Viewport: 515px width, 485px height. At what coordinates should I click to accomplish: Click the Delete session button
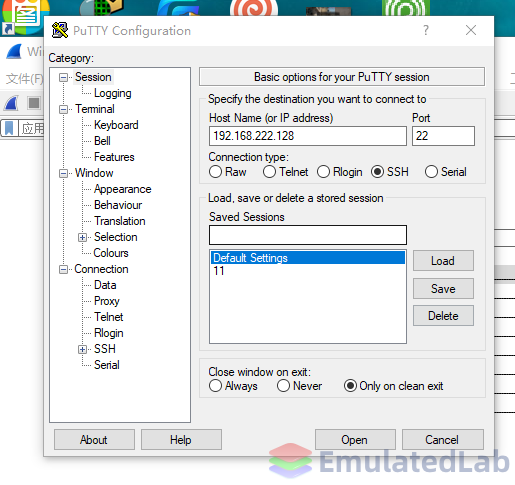pyautogui.click(x=443, y=316)
